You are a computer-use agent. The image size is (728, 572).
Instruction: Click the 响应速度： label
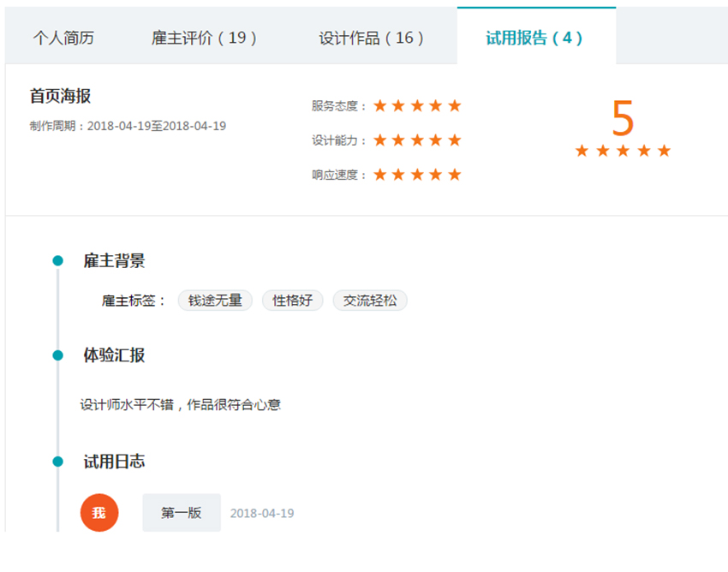click(339, 175)
